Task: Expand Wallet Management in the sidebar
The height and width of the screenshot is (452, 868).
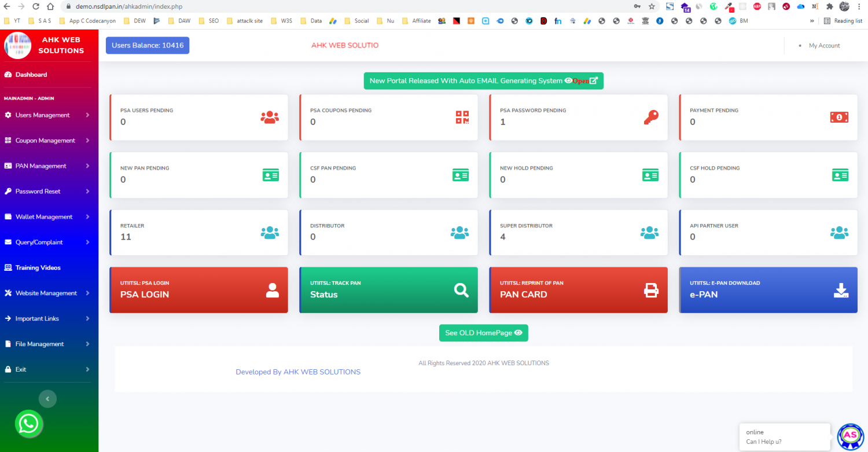Action: coord(47,217)
